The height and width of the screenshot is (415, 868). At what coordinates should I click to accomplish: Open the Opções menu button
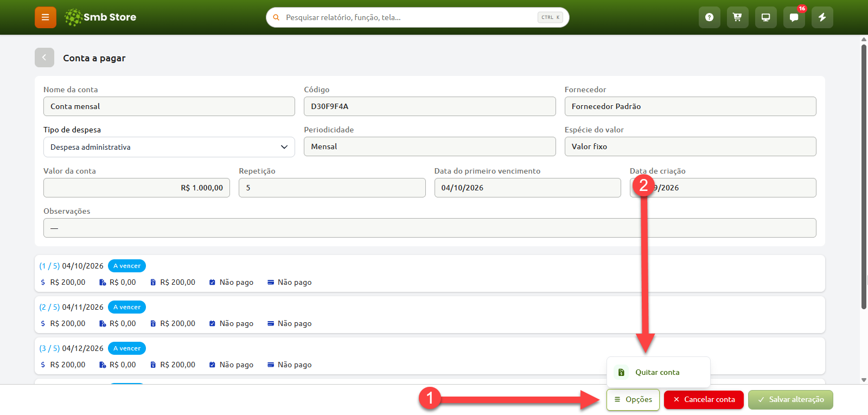633,400
